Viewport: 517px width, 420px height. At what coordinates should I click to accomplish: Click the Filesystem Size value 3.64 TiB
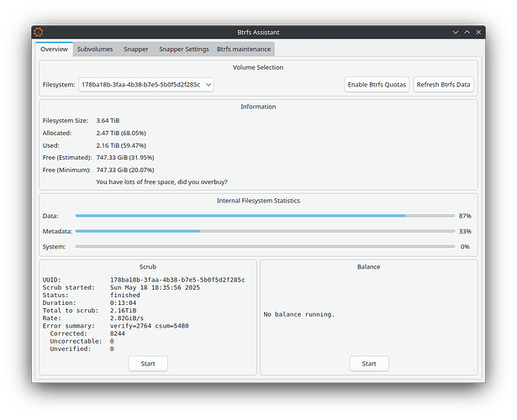(108, 121)
